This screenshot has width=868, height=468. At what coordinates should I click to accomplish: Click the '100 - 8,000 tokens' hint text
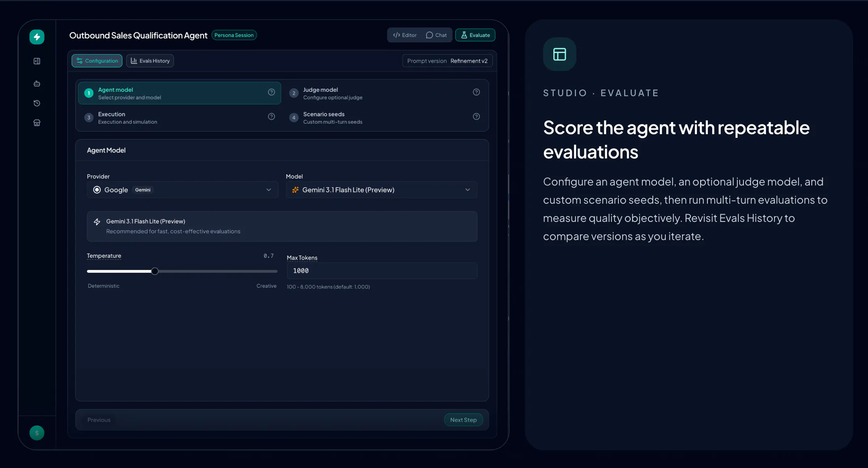tap(328, 287)
